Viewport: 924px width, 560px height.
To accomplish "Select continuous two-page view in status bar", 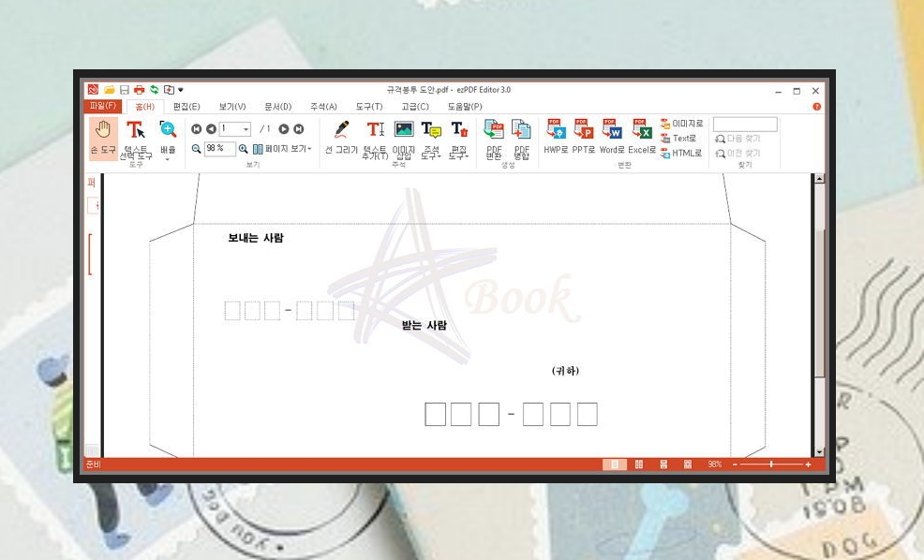I will click(x=688, y=464).
